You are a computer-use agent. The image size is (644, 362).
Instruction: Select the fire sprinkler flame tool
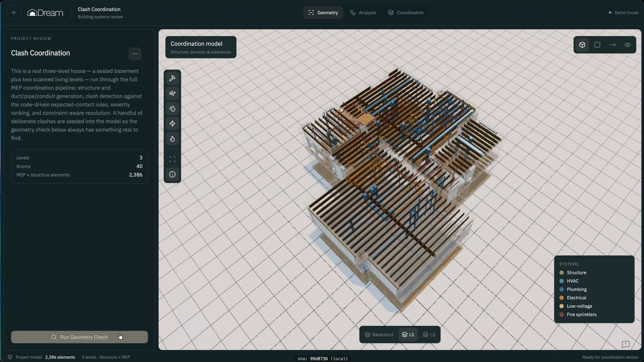(x=172, y=139)
